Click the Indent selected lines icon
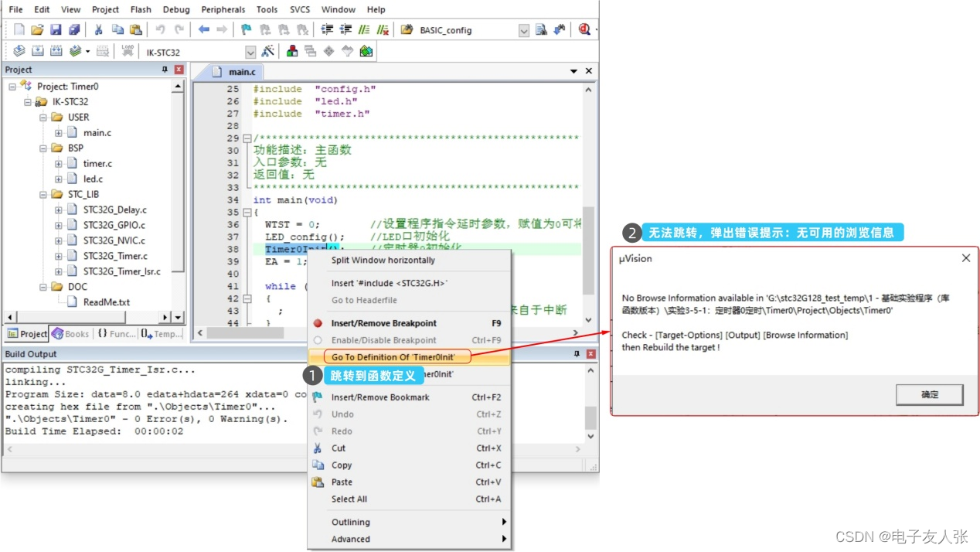The width and height of the screenshot is (980, 552). coord(327,29)
